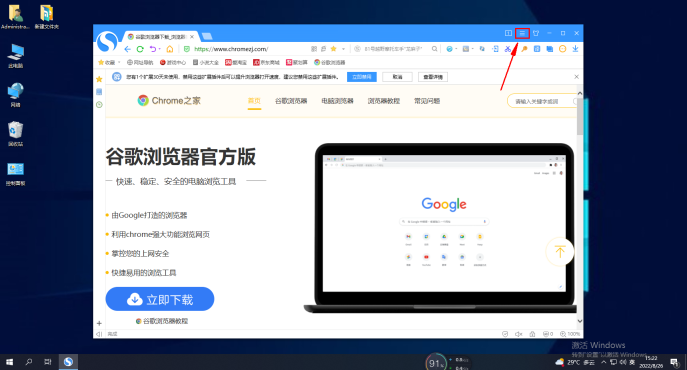This screenshot has width=687, height=370.
Task: Click the laptop Google screenshot image
Action: (440, 228)
